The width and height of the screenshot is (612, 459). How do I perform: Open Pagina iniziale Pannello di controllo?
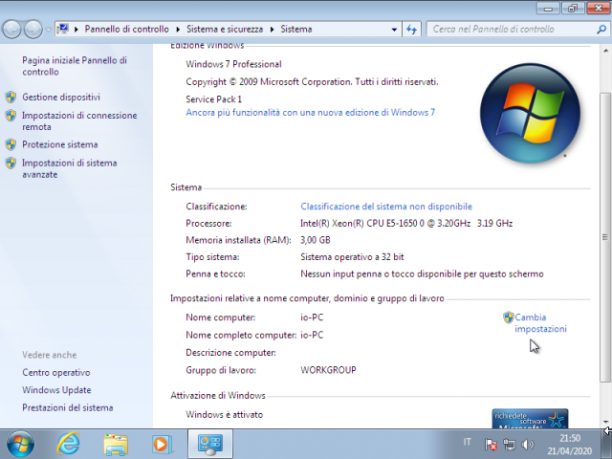pos(75,66)
